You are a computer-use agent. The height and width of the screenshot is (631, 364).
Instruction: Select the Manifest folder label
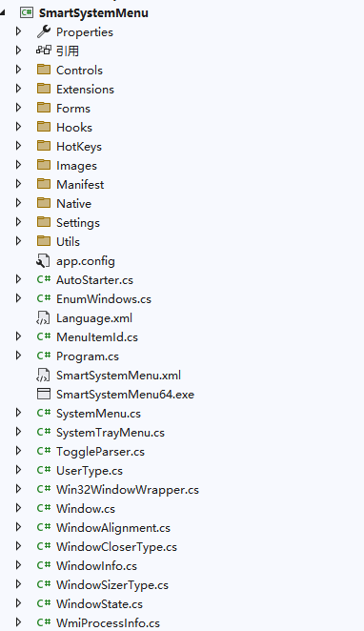(80, 184)
